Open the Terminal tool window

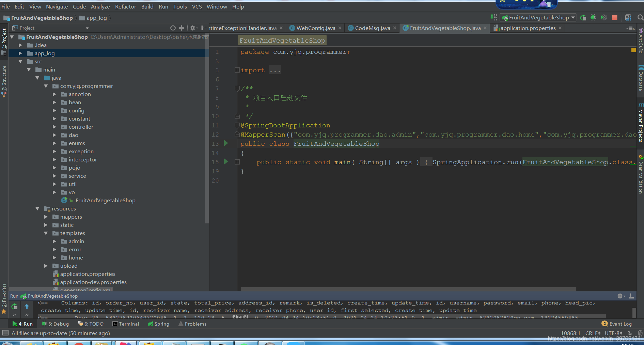[126, 324]
